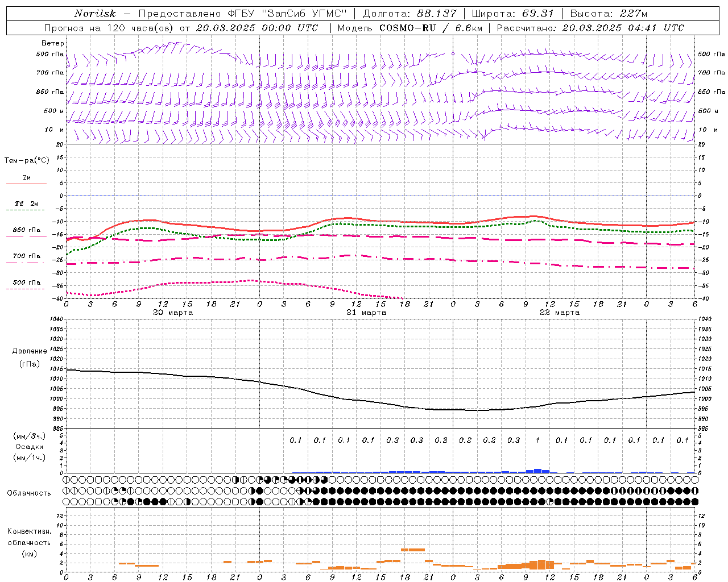Click the 'Давление' pressure panel label
This screenshot has height=582, width=728.
coord(30,351)
